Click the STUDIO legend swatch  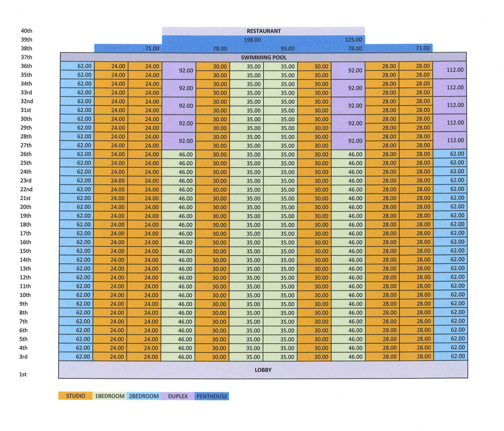(75, 396)
